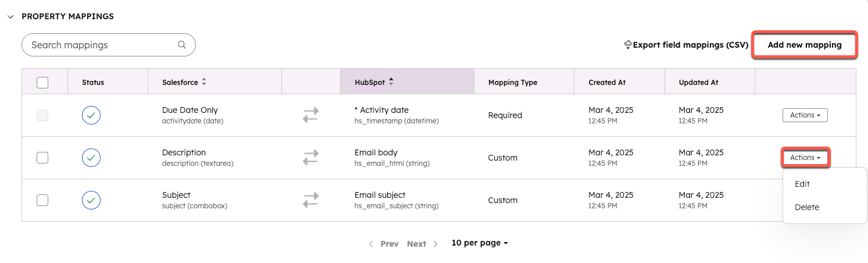Click the search magnifier icon in mappings box

pos(182,45)
